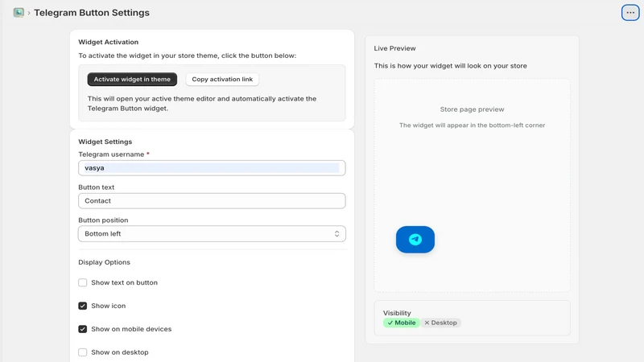Click the Telegram Button Settings title
The height and width of the screenshot is (362, 644).
coord(92,13)
